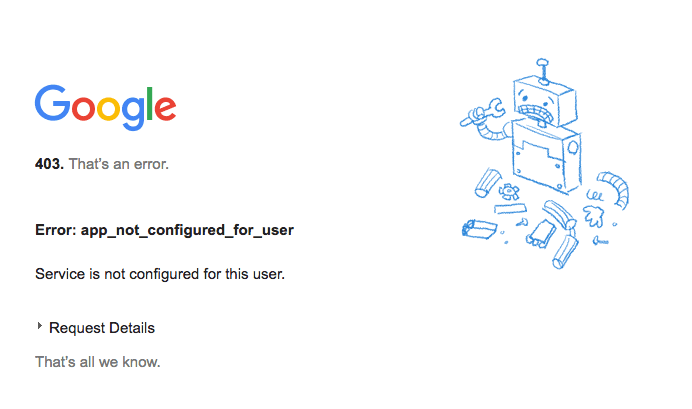Click the robot's antenna
The height and width of the screenshot is (409, 692).
point(543,71)
